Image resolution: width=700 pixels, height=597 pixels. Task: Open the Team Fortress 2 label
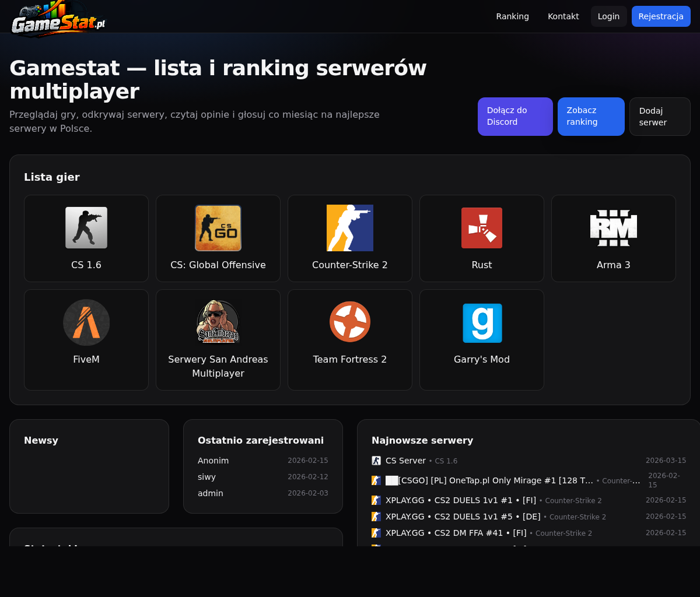point(350,360)
